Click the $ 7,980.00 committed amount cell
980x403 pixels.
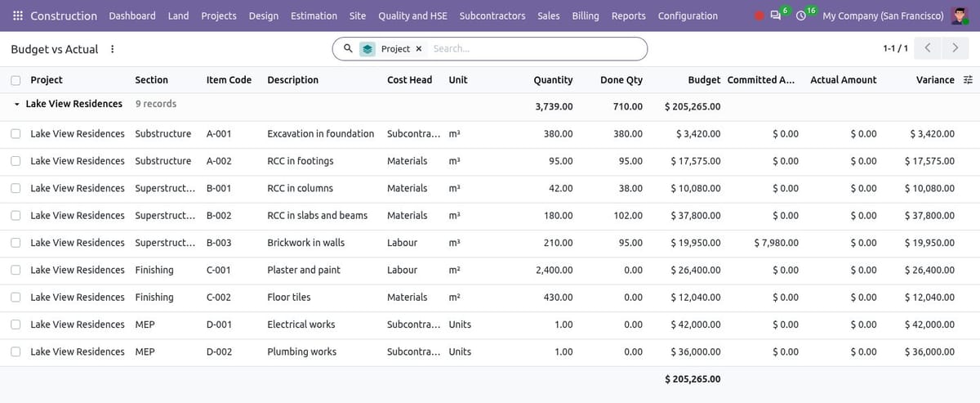pyautogui.click(x=776, y=243)
